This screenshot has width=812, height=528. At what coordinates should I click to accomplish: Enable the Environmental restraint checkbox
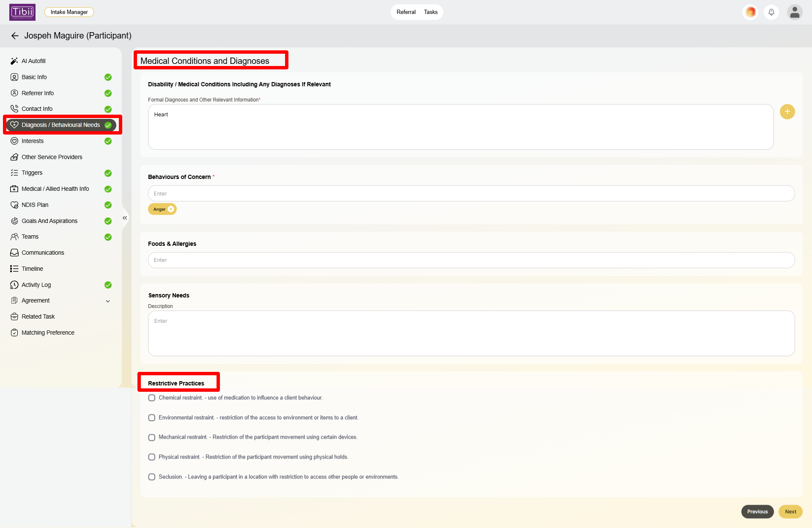(152, 418)
